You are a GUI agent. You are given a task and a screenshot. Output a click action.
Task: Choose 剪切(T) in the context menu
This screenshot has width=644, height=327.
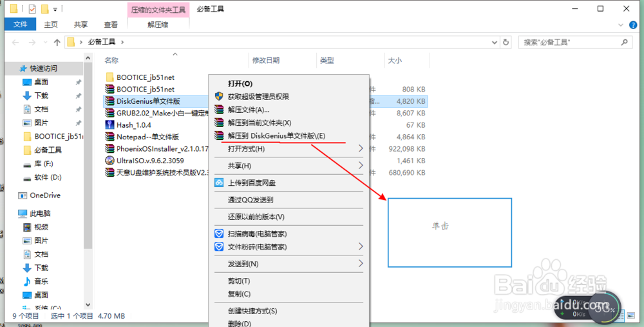click(x=289, y=281)
